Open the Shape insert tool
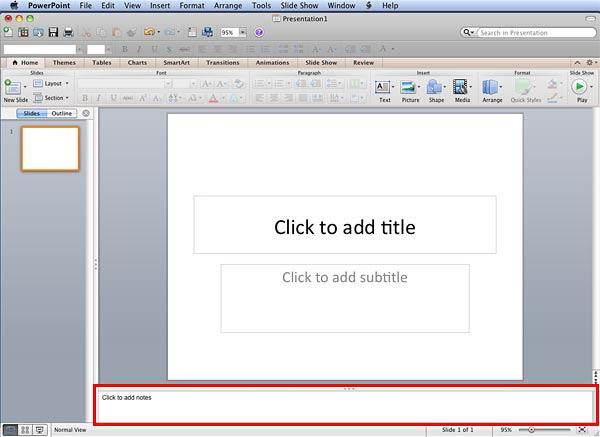The height and width of the screenshot is (437, 600). (436, 89)
